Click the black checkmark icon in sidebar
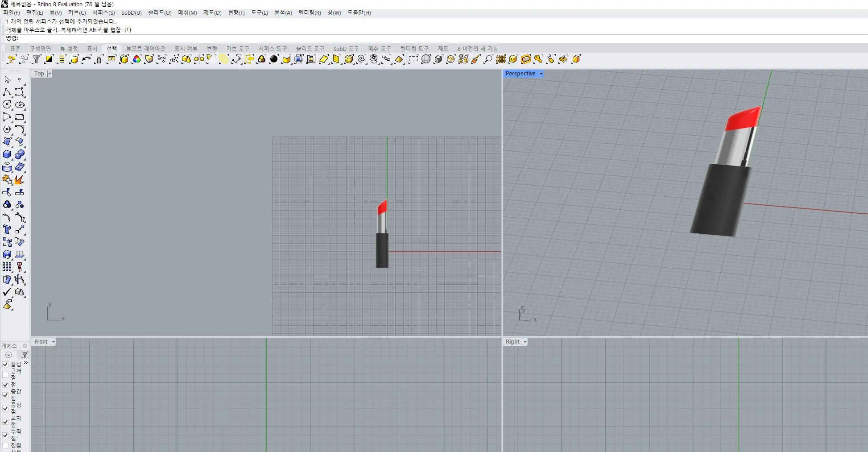Viewport: 868px width, 452px height. (x=7, y=292)
